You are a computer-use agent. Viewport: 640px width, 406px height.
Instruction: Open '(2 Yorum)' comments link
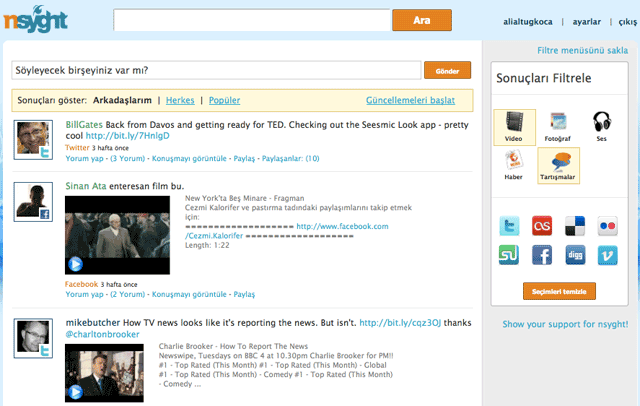(127, 295)
